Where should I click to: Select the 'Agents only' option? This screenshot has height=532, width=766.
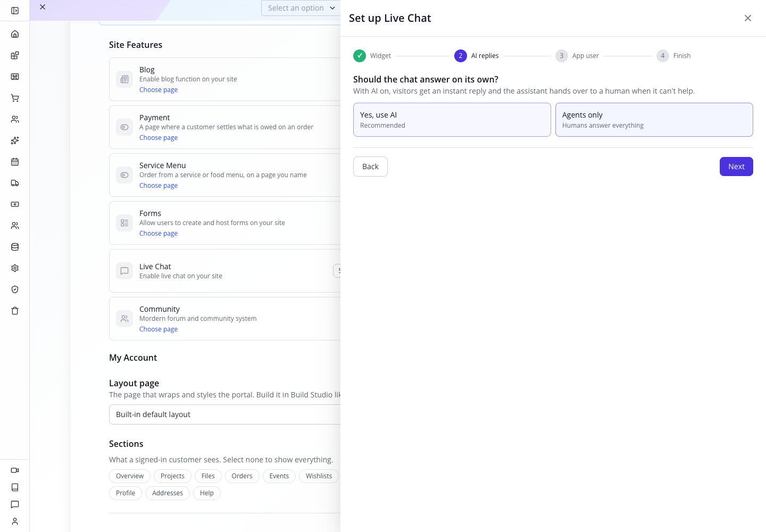[x=654, y=120]
